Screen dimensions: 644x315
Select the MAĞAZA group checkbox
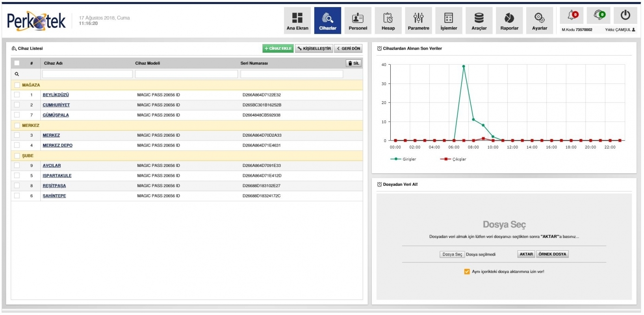(17, 85)
